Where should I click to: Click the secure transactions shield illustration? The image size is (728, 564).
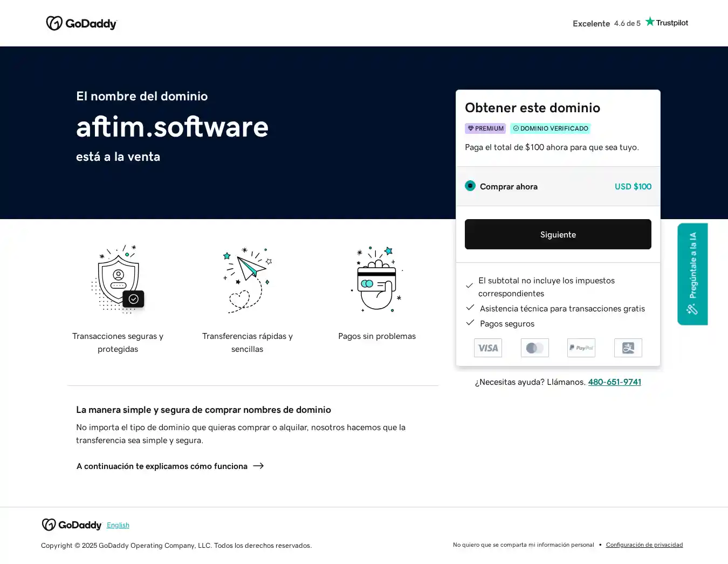pos(118,279)
